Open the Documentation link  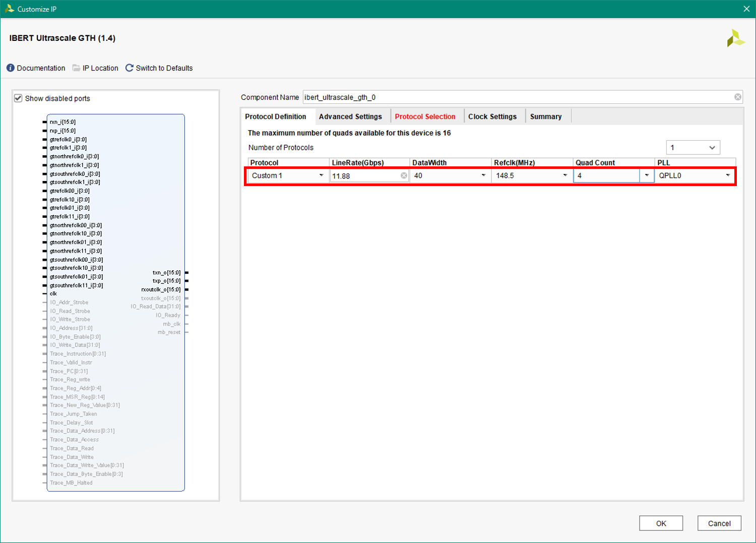41,68
